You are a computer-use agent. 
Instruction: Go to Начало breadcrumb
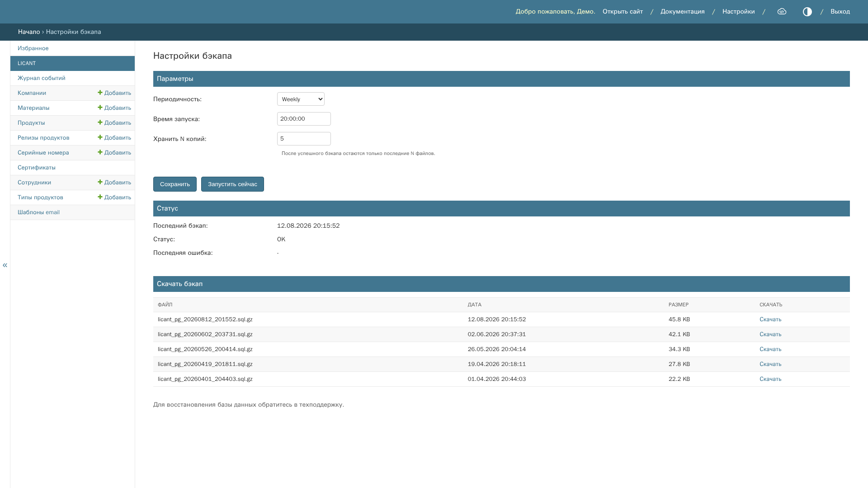pyautogui.click(x=29, y=32)
